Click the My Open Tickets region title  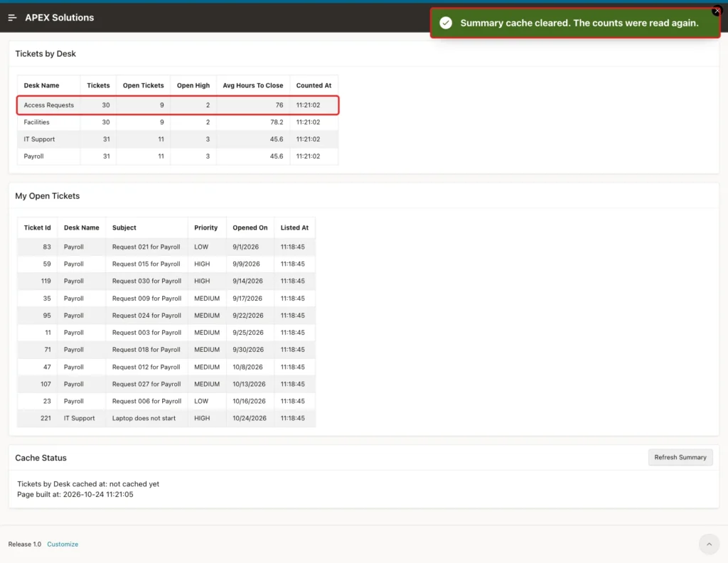[48, 196]
